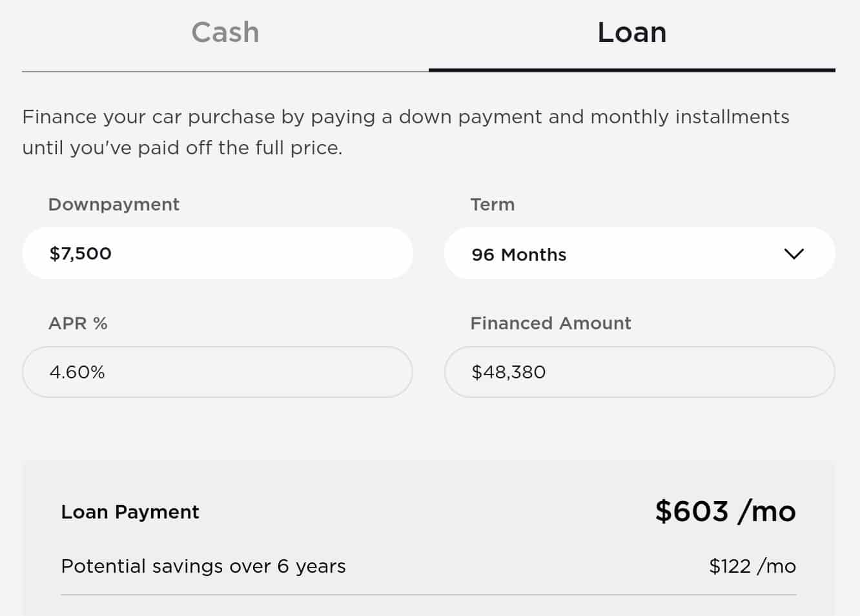The image size is (860, 616).
Task: Click the chevron arrow in the Term selector
Action: pos(793,254)
